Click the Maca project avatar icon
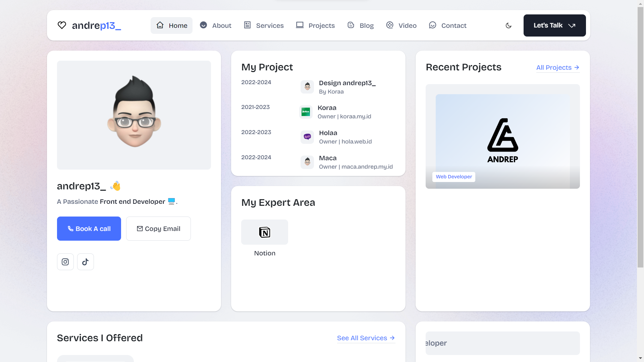The height and width of the screenshot is (362, 644). tap(307, 162)
